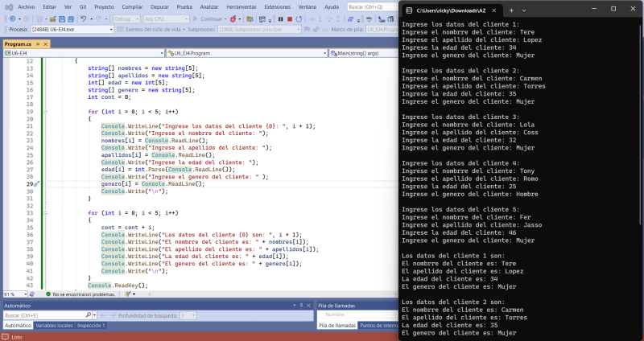Click the Save All toolbar icon

[x=72, y=18]
